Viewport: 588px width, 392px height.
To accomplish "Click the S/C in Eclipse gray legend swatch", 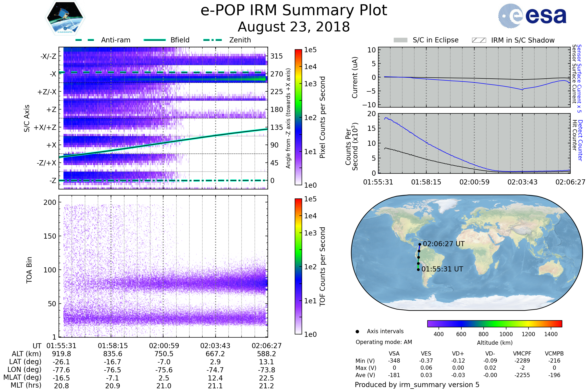I will point(401,40).
